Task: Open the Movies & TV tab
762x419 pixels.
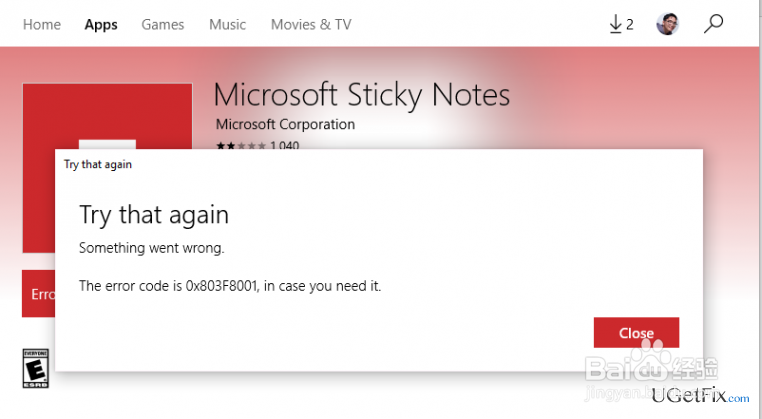Action: [x=311, y=24]
